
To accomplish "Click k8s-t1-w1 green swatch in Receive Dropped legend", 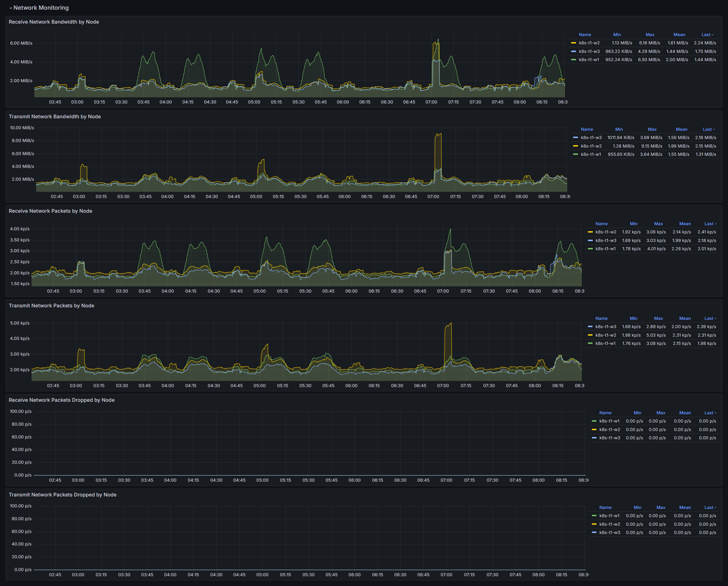I will click(594, 421).
